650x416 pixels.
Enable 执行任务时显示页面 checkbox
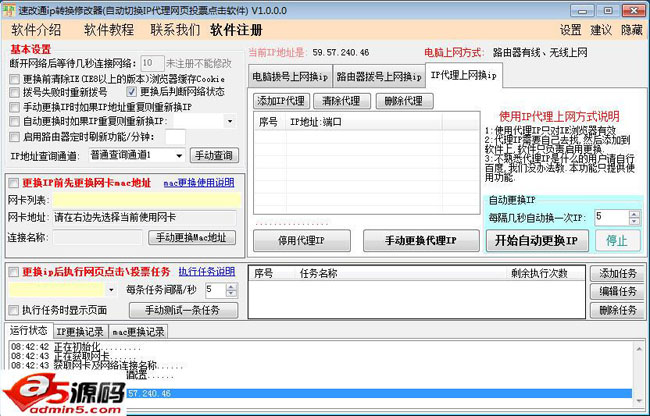point(14,310)
